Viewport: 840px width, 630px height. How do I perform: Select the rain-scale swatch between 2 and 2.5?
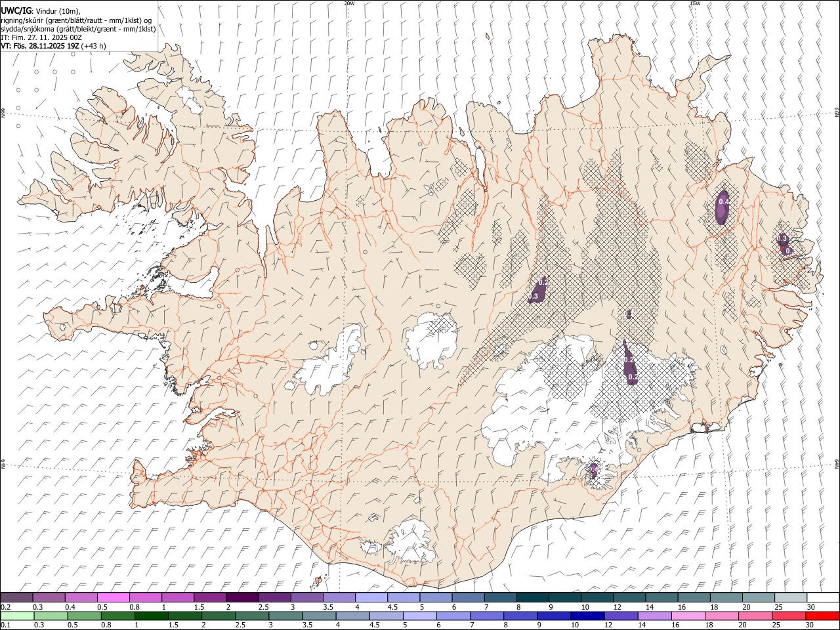(x=219, y=616)
